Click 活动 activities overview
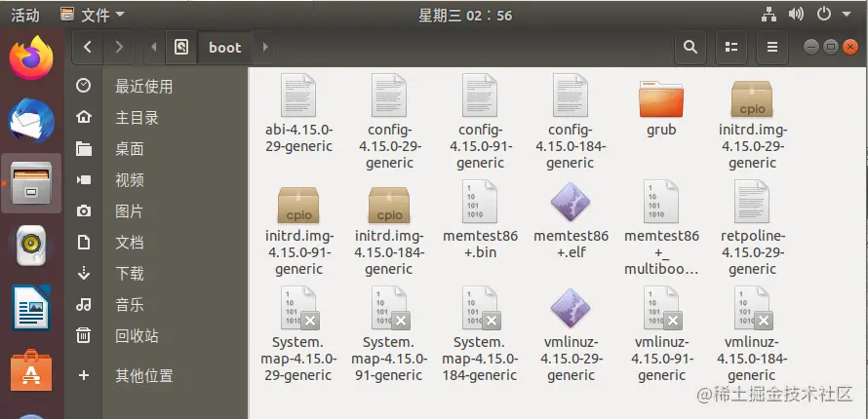Screen dimensions: 868x419 (25, 15)
